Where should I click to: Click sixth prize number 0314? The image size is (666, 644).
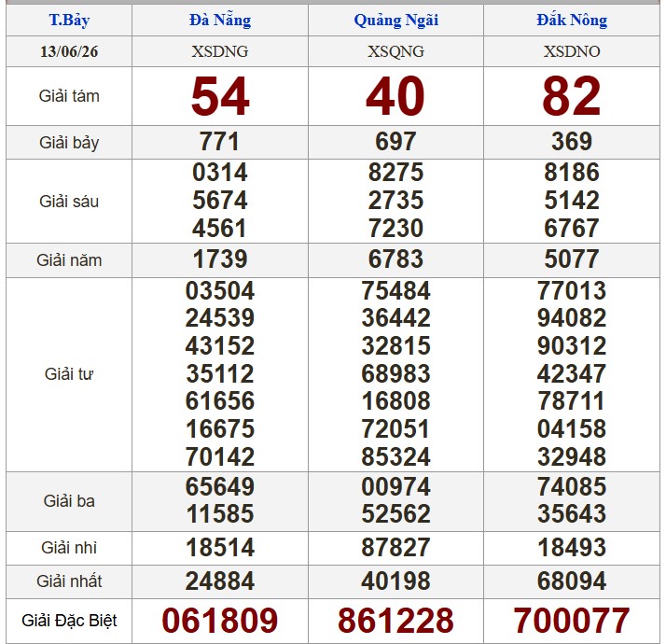coord(219,173)
